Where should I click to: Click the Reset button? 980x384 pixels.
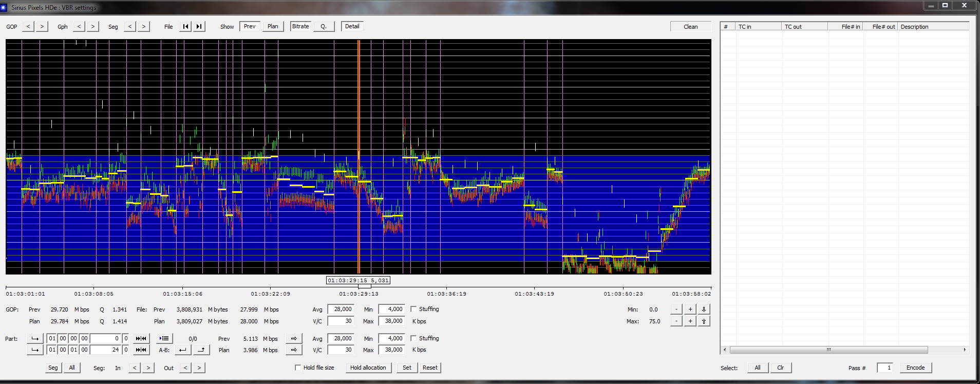(430, 368)
